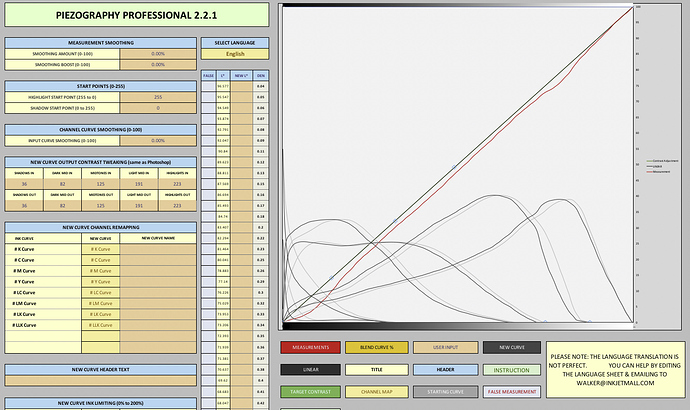The height and width of the screenshot is (410, 690).
Task: Click the DEN column header
Action: tap(261, 76)
